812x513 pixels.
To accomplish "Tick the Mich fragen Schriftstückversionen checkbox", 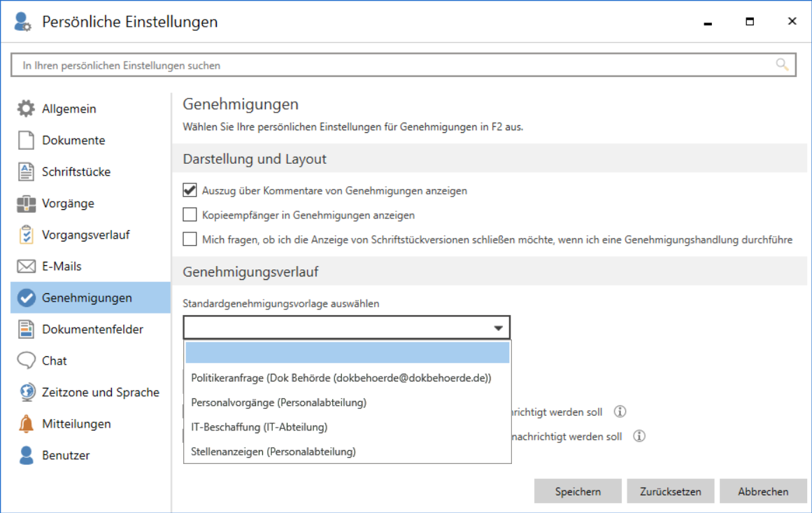I will (190, 239).
